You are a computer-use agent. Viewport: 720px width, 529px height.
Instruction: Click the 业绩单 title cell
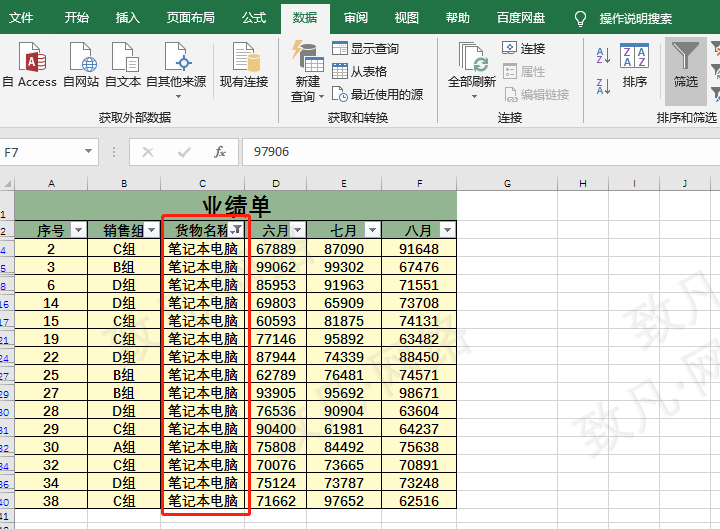pyautogui.click(x=236, y=206)
